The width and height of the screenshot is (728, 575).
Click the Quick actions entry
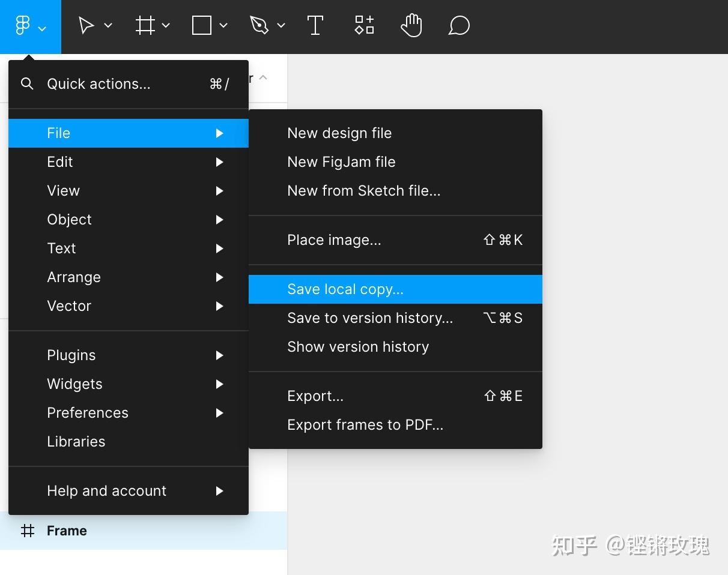(98, 83)
